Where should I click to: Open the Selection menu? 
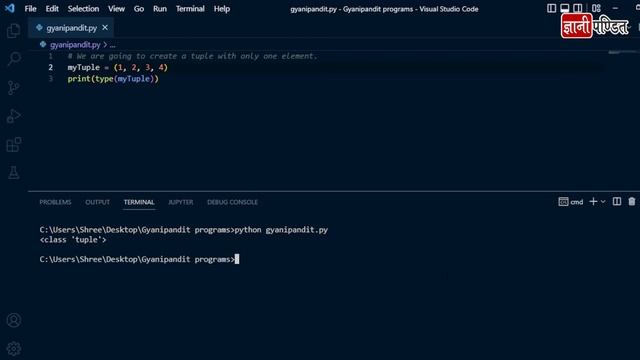pyautogui.click(x=83, y=9)
